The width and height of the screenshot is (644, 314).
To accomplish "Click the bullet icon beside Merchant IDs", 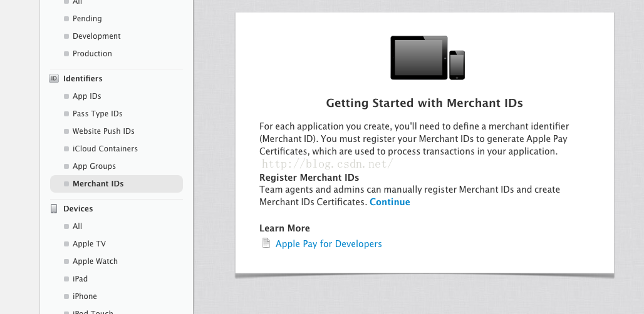I will tap(66, 184).
